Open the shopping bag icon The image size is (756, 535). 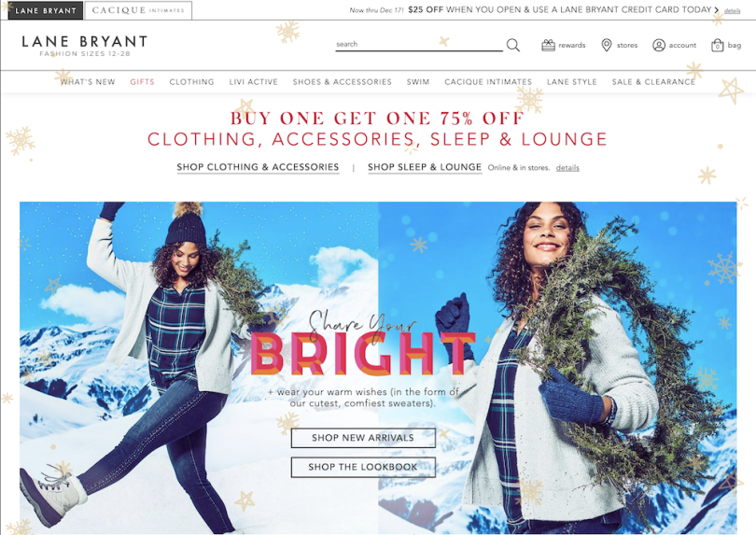718,46
